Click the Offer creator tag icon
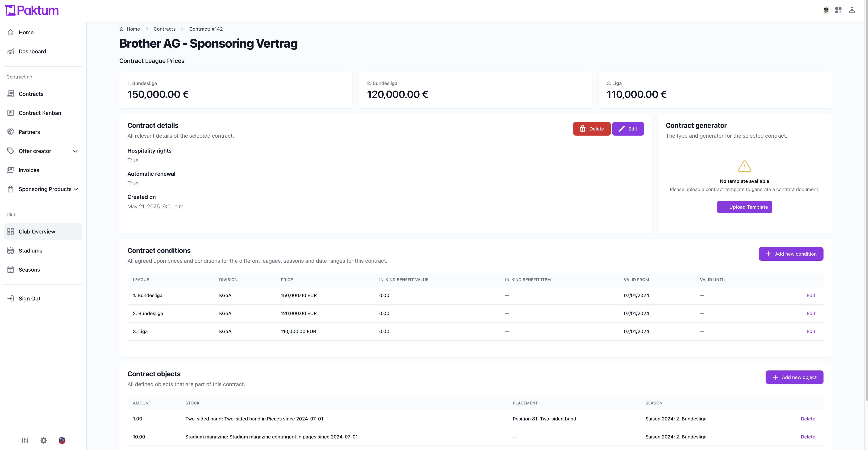 point(10,151)
